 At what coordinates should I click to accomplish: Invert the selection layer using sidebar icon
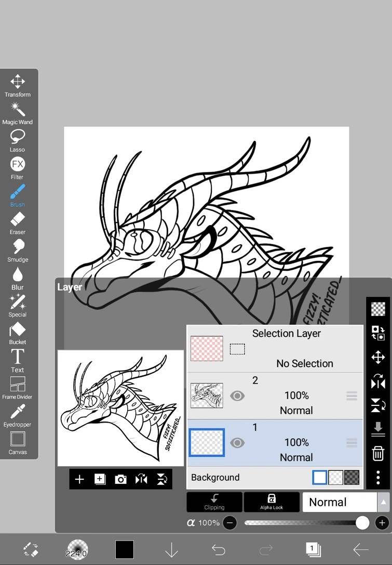pos(378,333)
